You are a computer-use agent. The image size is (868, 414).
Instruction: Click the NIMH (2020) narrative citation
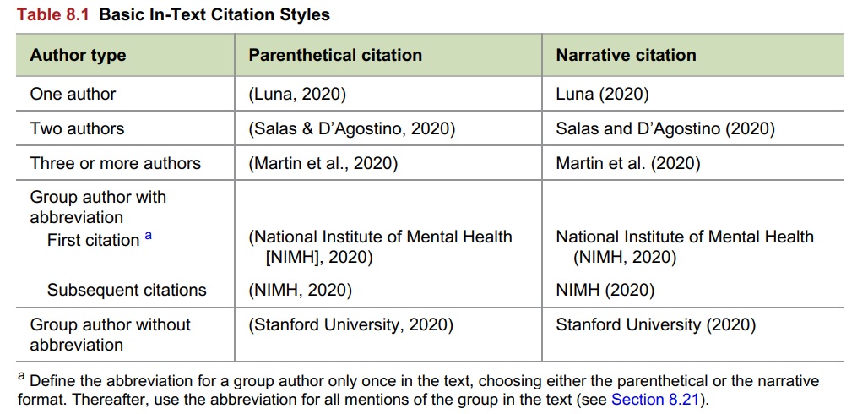click(x=605, y=290)
